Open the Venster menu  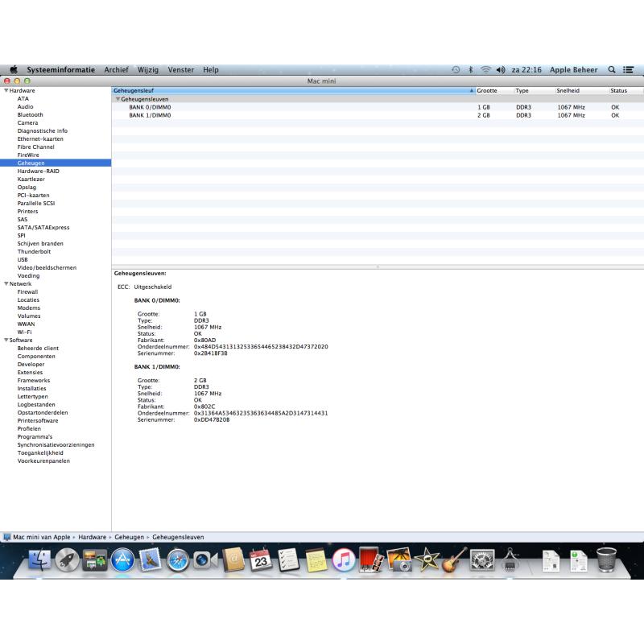180,70
